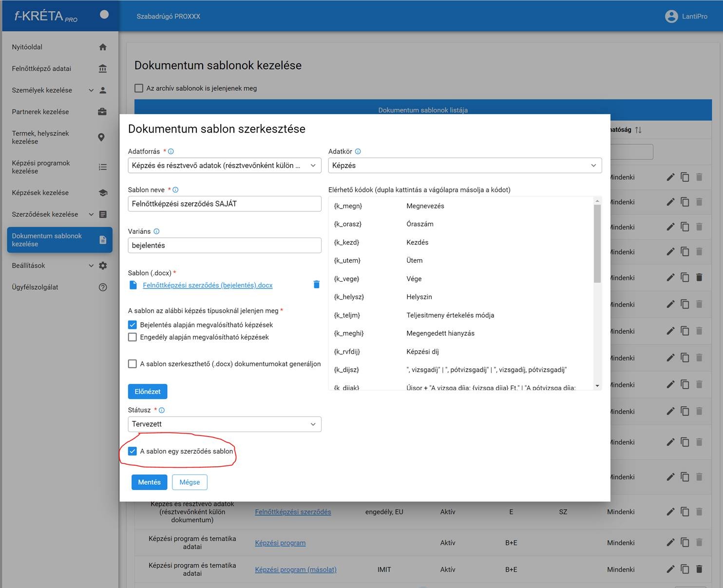Delete the uploaded docx file with trash icon
Image resolution: width=723 pixels, height=588 pixels.
[316, 285]
